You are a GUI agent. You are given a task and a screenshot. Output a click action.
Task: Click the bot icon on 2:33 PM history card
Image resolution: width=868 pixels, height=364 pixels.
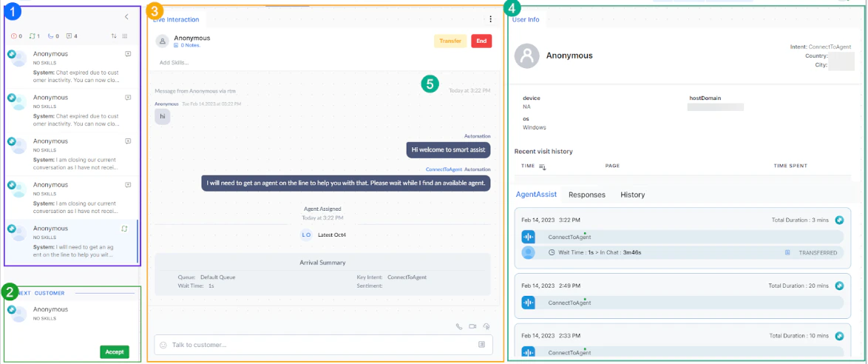click(839, 336)
